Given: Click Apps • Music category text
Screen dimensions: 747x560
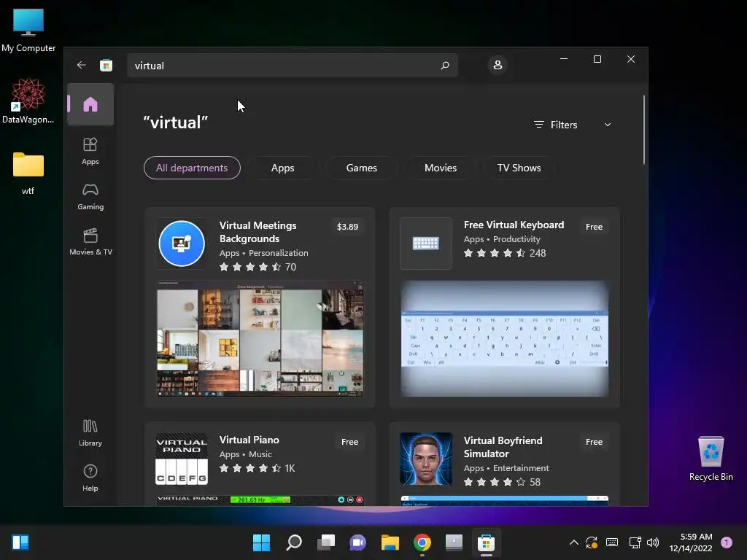Looking at the screenshot, I should point(245,454).
